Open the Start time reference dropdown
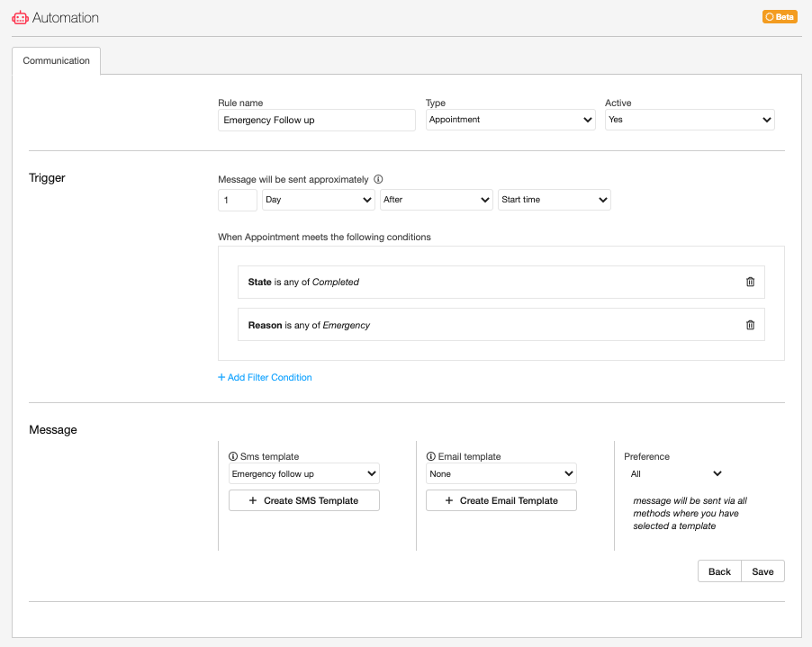Screen dimensions: 812x647 tap(554, 200)
